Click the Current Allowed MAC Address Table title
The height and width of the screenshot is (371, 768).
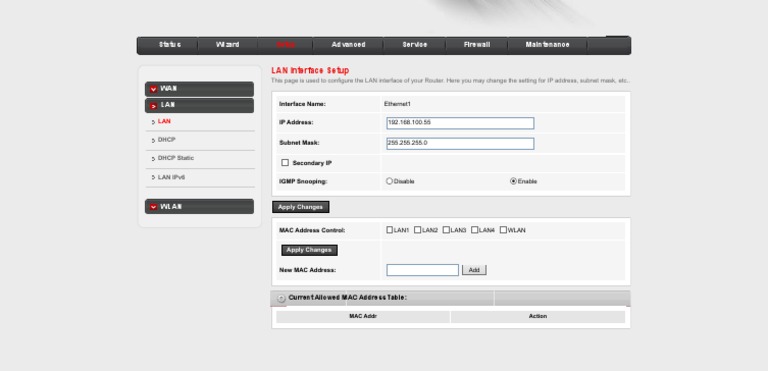tap(347, 297)
